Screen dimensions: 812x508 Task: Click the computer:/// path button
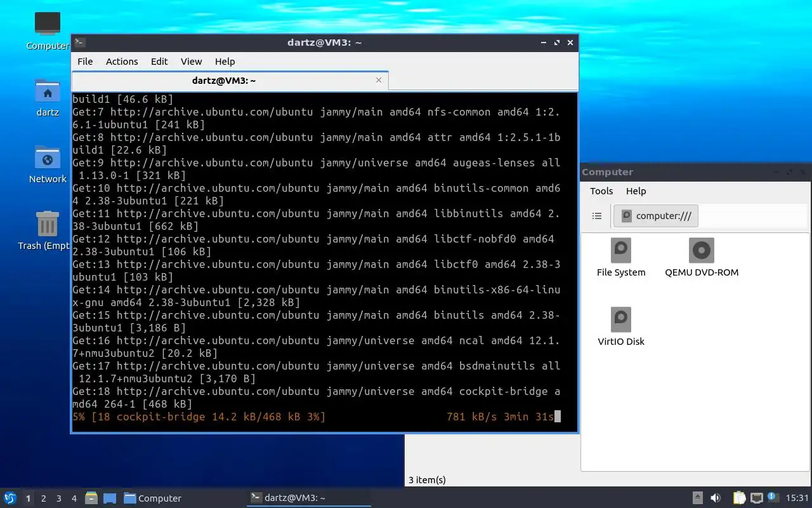pyautogui.click(x=656, y=216)
